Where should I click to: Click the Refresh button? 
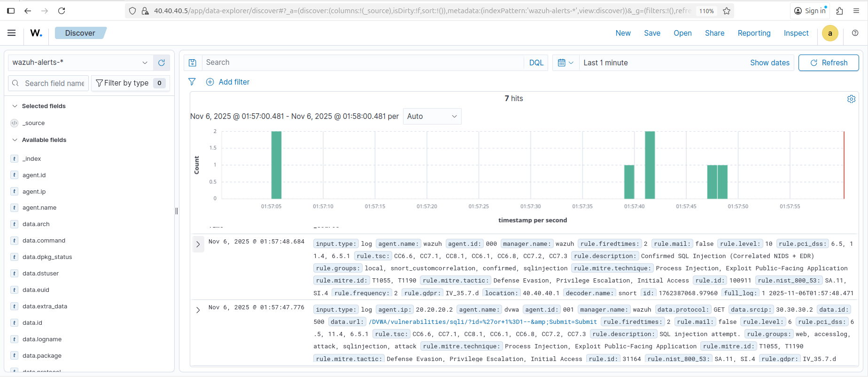(x=829, y=63)
